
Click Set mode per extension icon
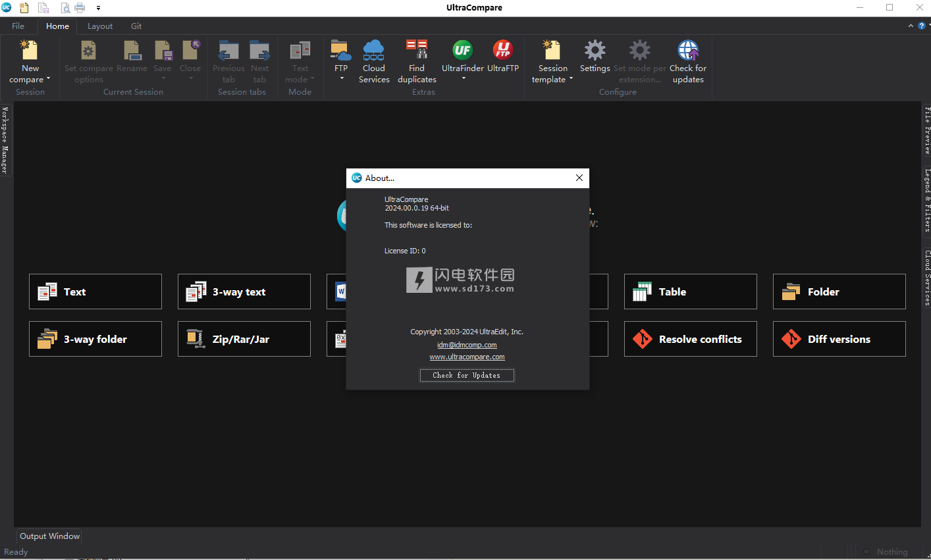pyautogui.click(x=639, y=50)
